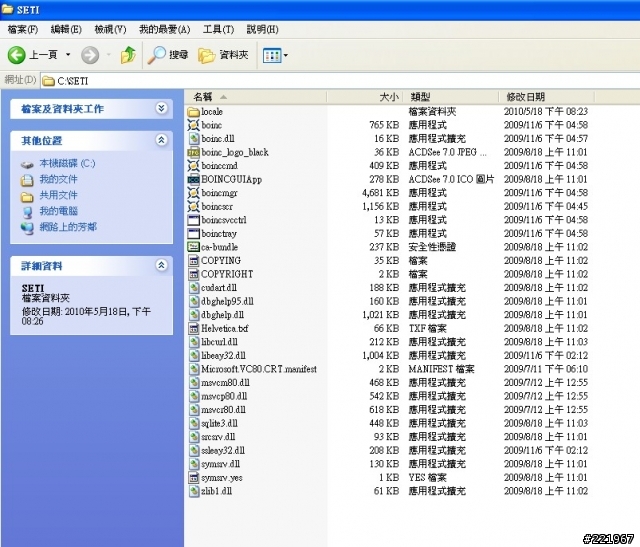
Task: Select the boinc_logo_black JPEG icon
Action: tap(193, 152)
